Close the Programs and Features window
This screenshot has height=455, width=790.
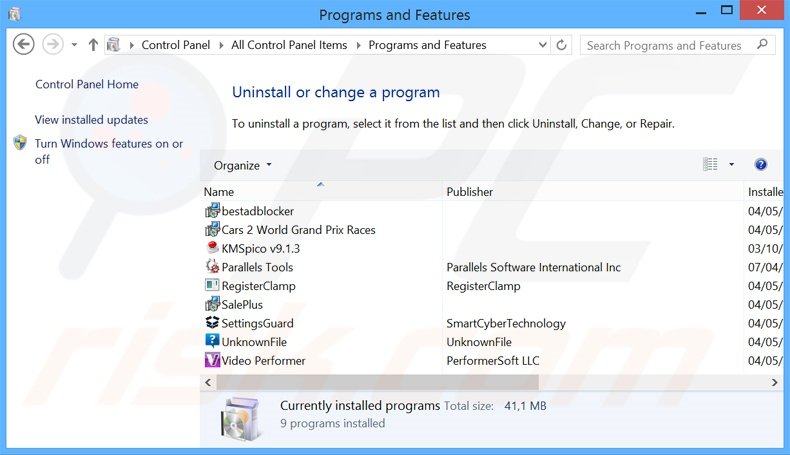click(x=761, y=10)
